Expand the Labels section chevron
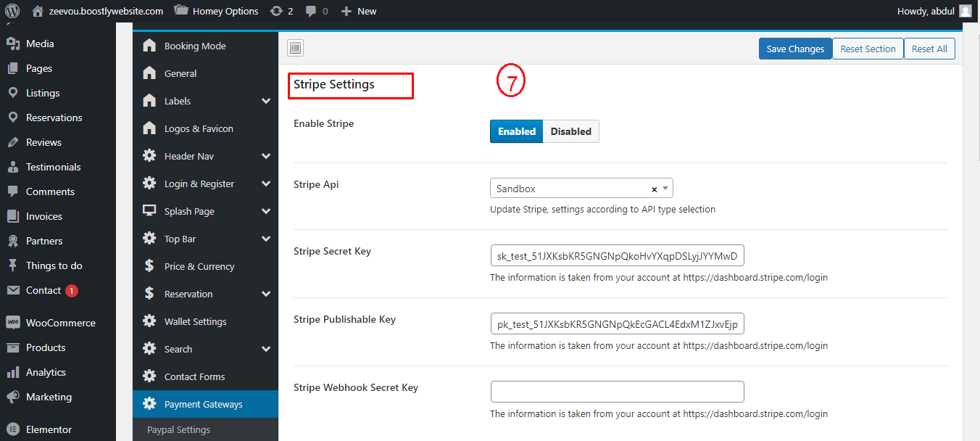Screen dimensions: 980x441 click(266, 101)
